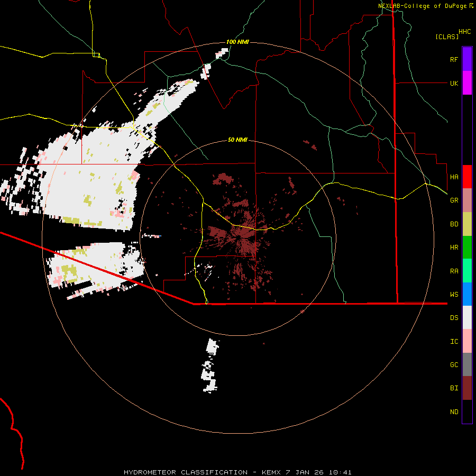Click the UK legend label

click(x=454, y=83)
